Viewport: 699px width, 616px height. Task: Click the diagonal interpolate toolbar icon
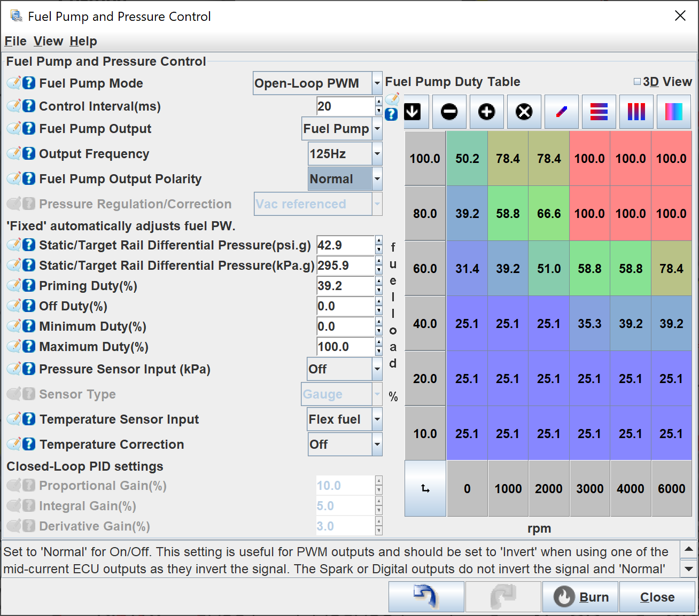click(561, 112)
